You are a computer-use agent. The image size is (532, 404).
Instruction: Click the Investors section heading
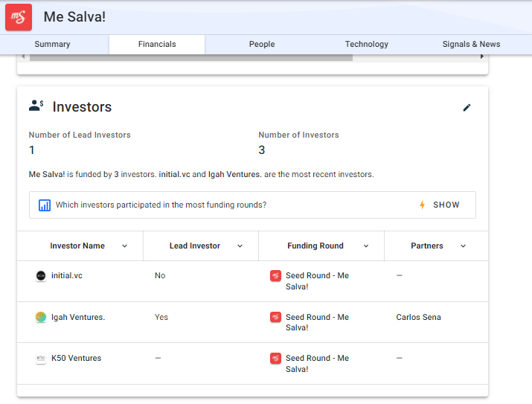coord(82,107)
